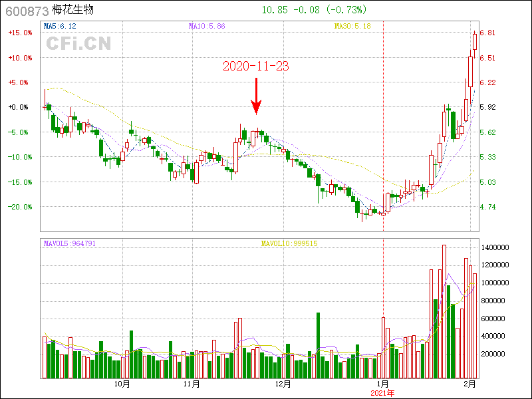
Task: Click the MA5:6.12 indicator label
Action: pos(60,26)
